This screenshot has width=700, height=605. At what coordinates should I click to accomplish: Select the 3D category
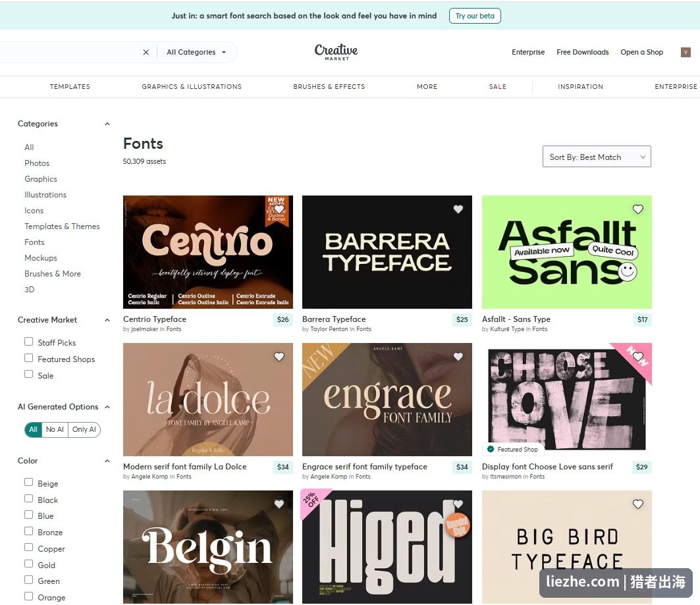coord(30,290)
